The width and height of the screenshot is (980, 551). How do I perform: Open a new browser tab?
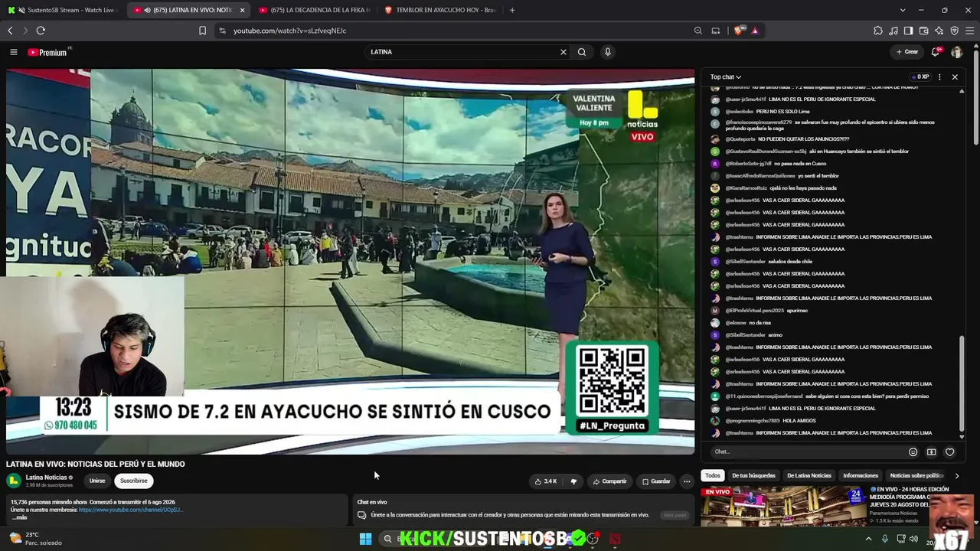click(512, 10)
